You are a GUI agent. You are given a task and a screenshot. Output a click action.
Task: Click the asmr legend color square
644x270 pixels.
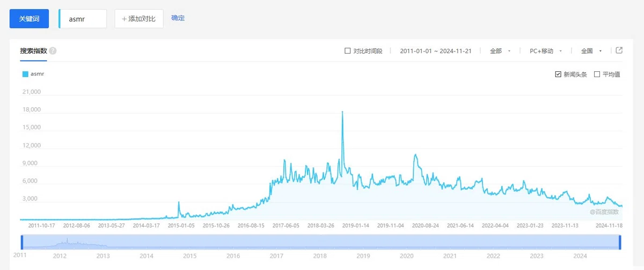click(x=25, y=74)
